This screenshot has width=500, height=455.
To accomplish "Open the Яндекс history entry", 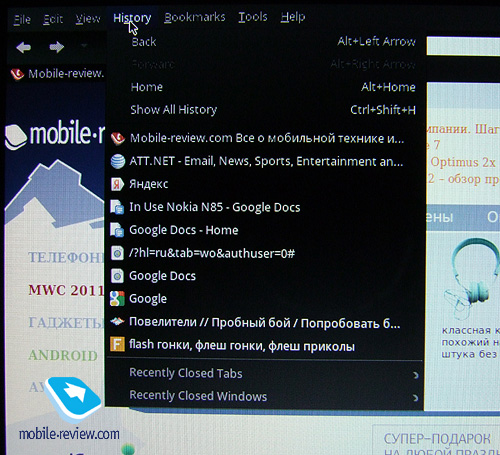I will tap(267, 184).
